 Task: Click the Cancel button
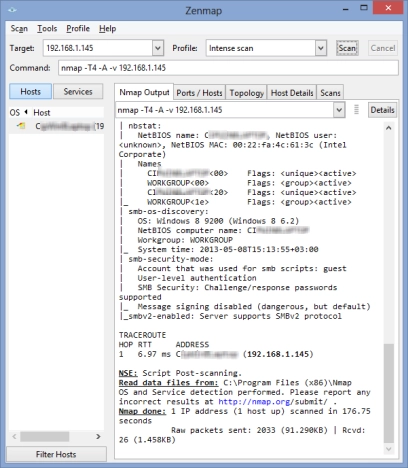(x=383, y=48)
